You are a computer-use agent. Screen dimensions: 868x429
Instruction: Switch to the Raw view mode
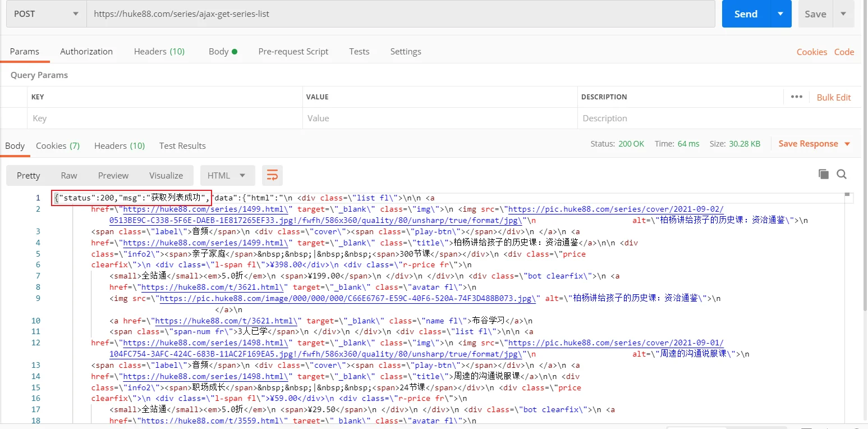(x=69, y=175)
